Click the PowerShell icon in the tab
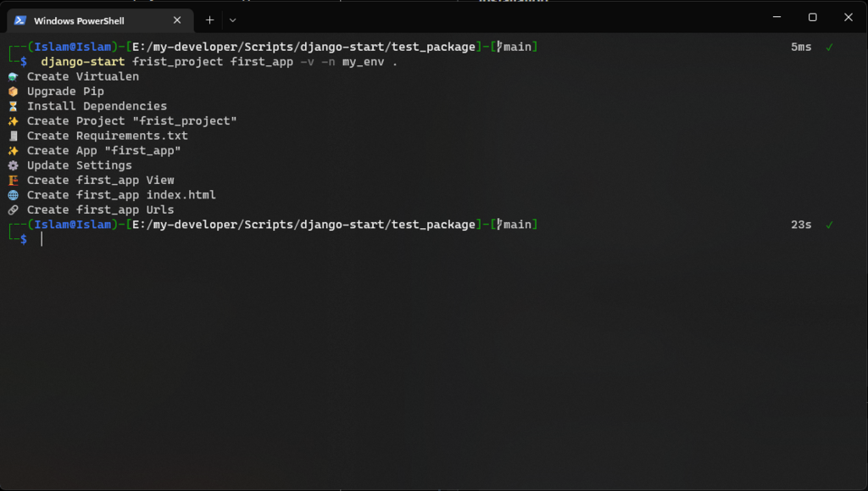 (20, 20)
